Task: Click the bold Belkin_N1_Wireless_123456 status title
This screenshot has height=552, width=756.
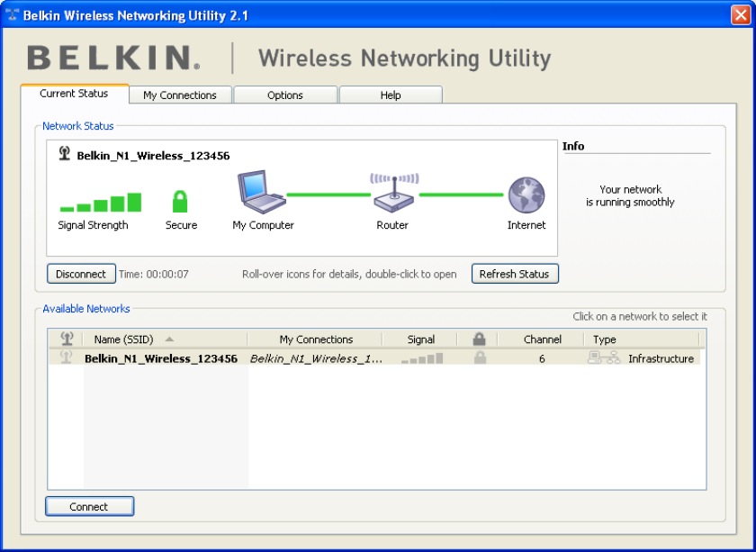Action: coord(153,156)
